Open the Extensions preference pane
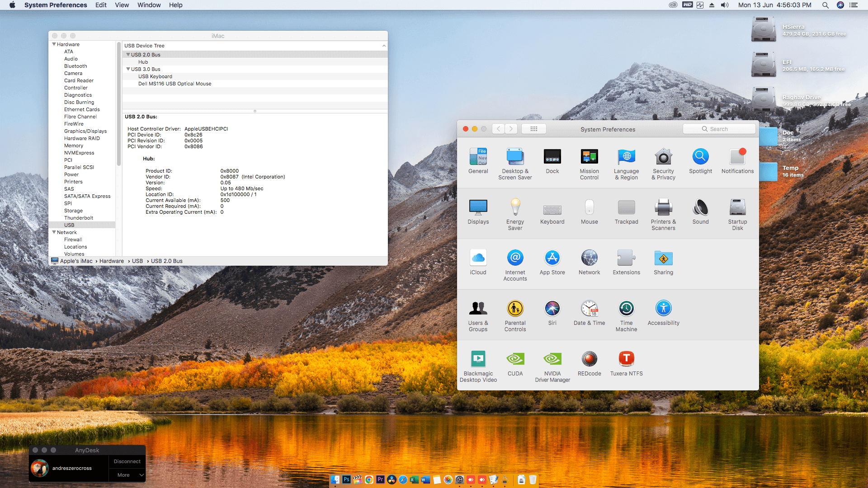 626,262
